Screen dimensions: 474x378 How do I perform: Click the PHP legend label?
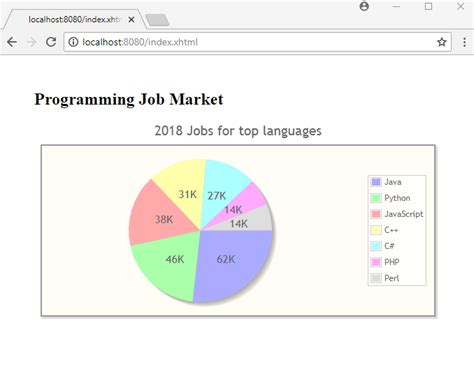click(392, 262)
